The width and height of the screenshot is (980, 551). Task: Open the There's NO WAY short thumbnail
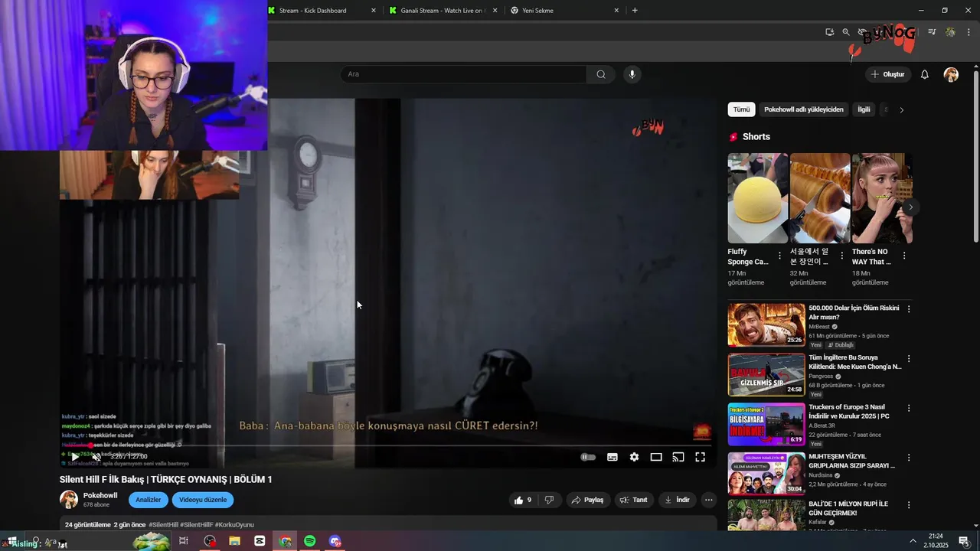(882, 198)
